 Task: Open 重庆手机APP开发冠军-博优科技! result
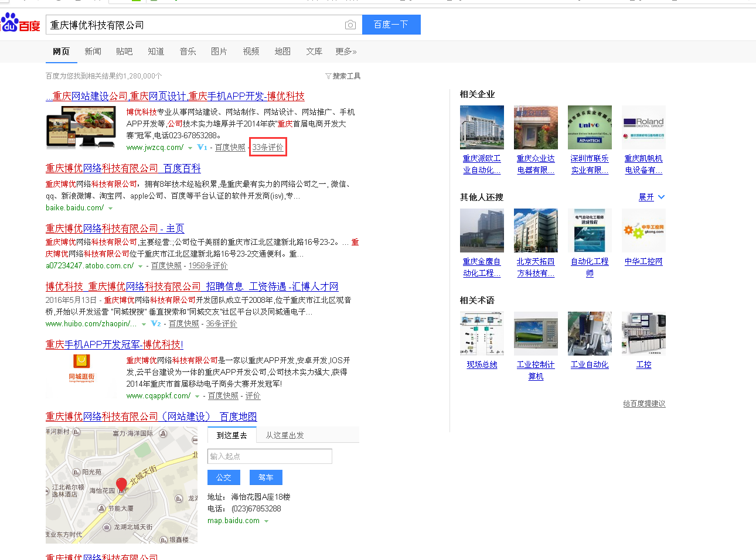[x=114, y=344]
